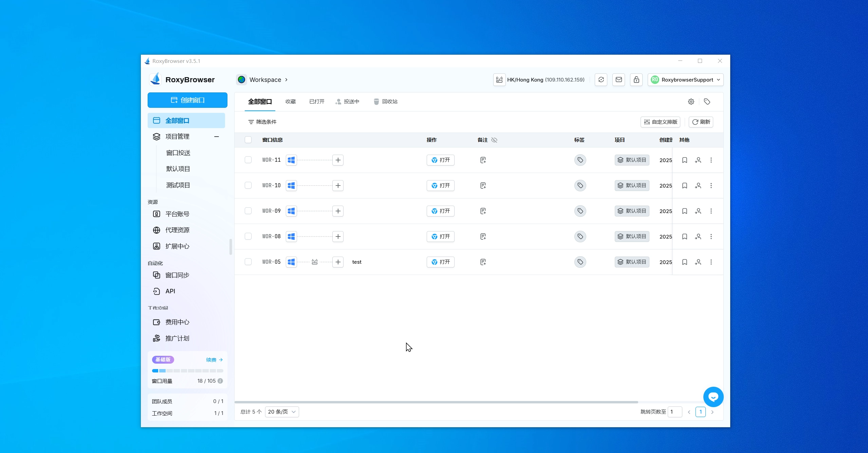
Task: Open the live chat support bubble
Action: click(x=713, y=397)
